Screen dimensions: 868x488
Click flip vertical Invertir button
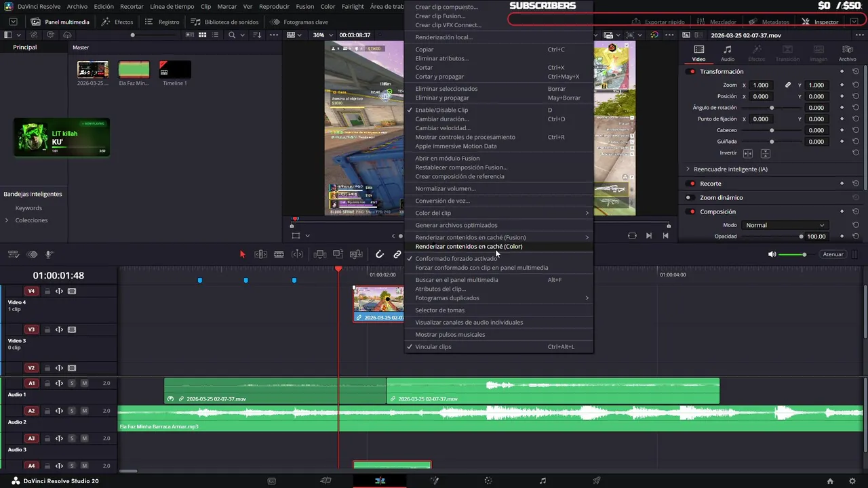coord(765,153)
